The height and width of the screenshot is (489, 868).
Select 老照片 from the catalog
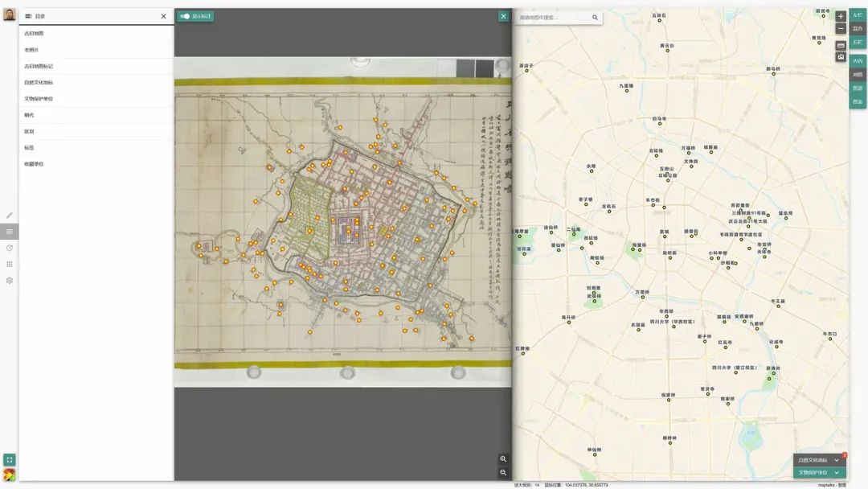[x=31, y=50]
